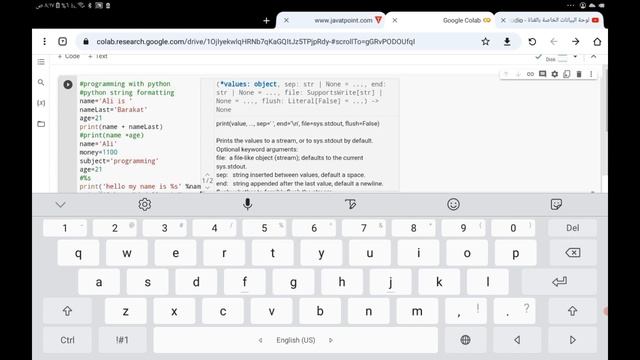
Task: Go forward in browser history
Action: coord(576,42)
